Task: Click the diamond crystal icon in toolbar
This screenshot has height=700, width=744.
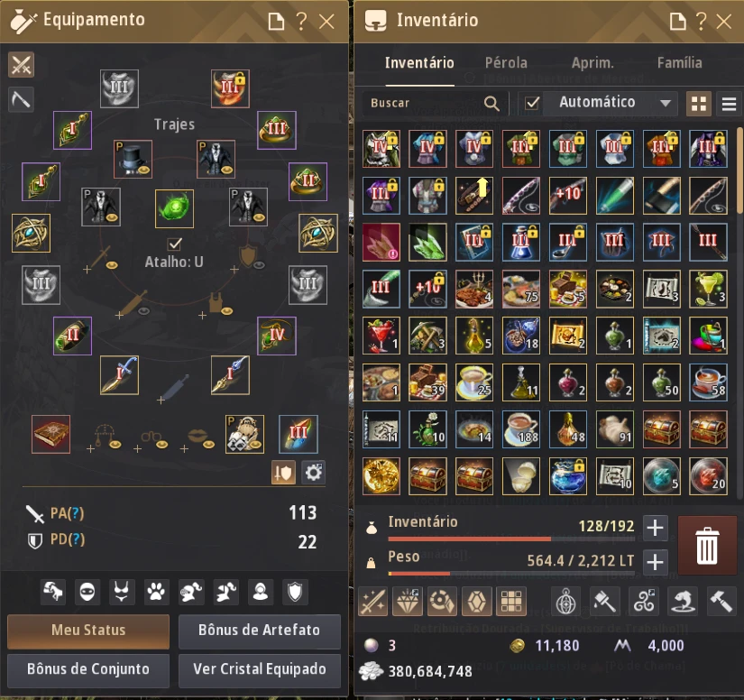Action: click(407, 602)
